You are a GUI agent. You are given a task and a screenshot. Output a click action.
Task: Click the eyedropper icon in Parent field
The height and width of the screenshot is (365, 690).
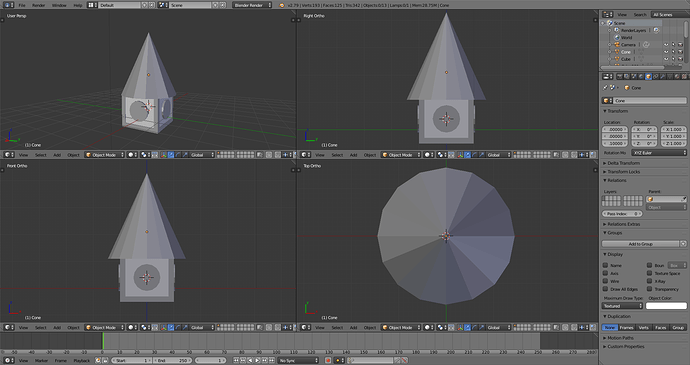[683, 199]
